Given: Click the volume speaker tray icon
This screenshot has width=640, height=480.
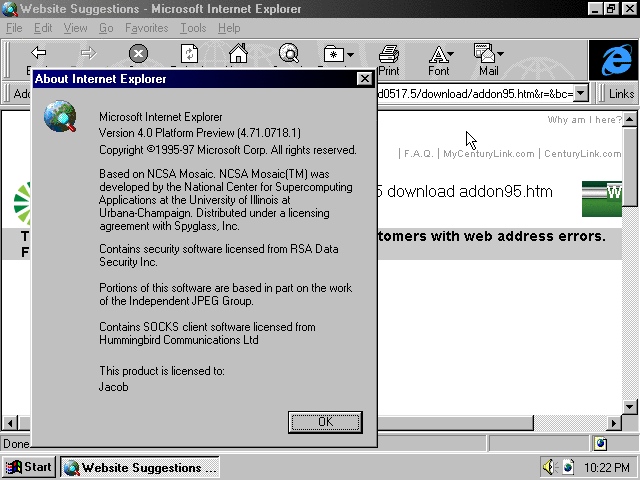Looking at the screenshot, I should 550,467.
